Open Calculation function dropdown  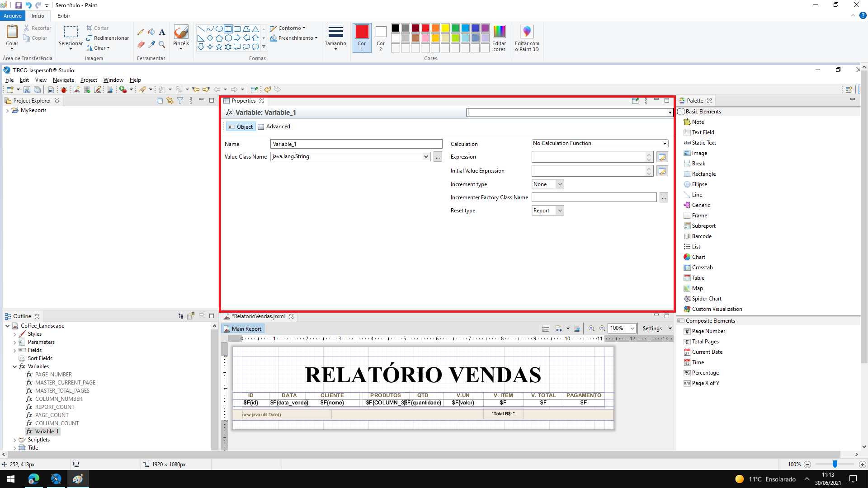coord(599,144)
